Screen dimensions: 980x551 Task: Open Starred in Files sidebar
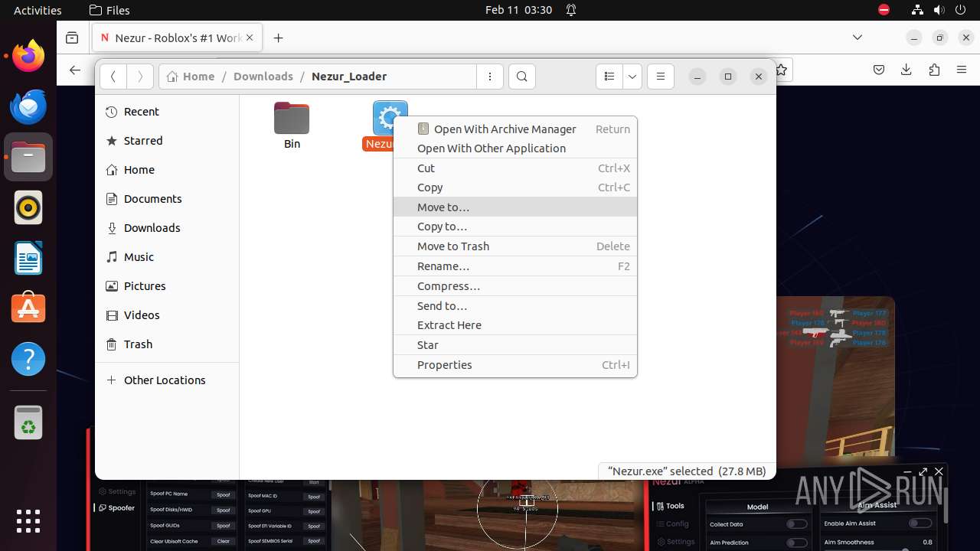tap(167, 141)
